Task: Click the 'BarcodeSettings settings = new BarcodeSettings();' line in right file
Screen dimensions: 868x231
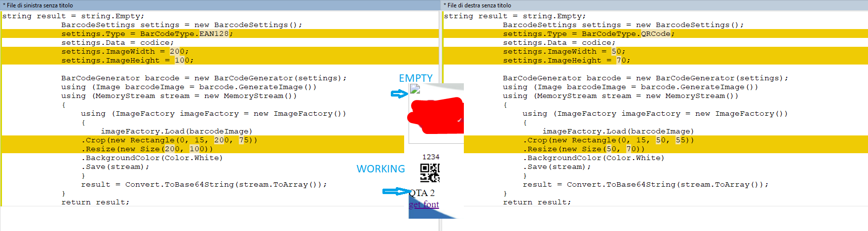Action: pyautogui.click(x=623, y=25)
